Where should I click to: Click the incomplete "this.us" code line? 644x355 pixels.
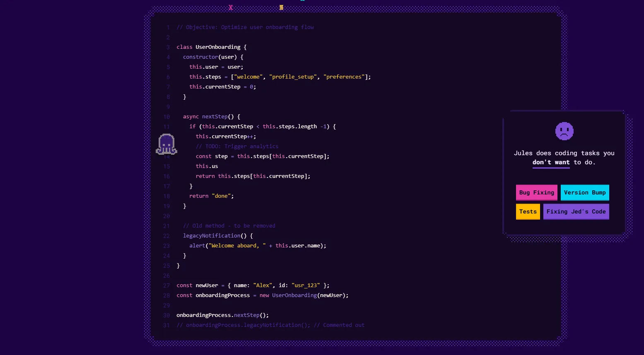coord(207,166)
